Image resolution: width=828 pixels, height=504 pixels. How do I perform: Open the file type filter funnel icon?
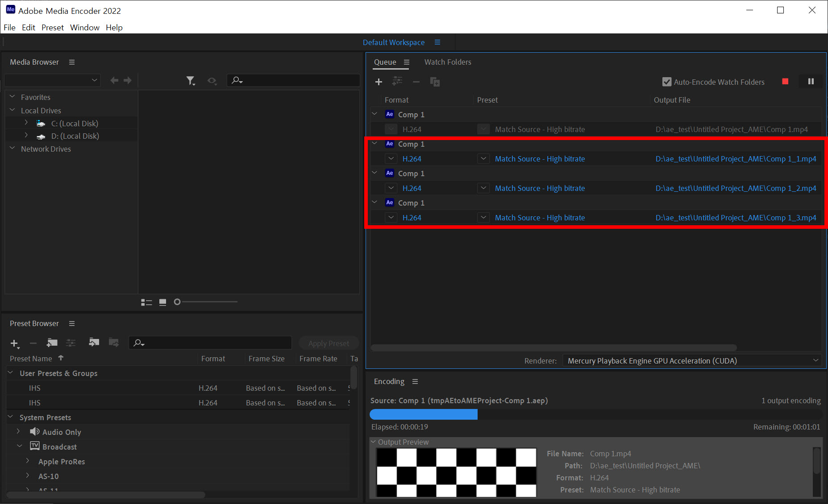click(x=191, y=81)
